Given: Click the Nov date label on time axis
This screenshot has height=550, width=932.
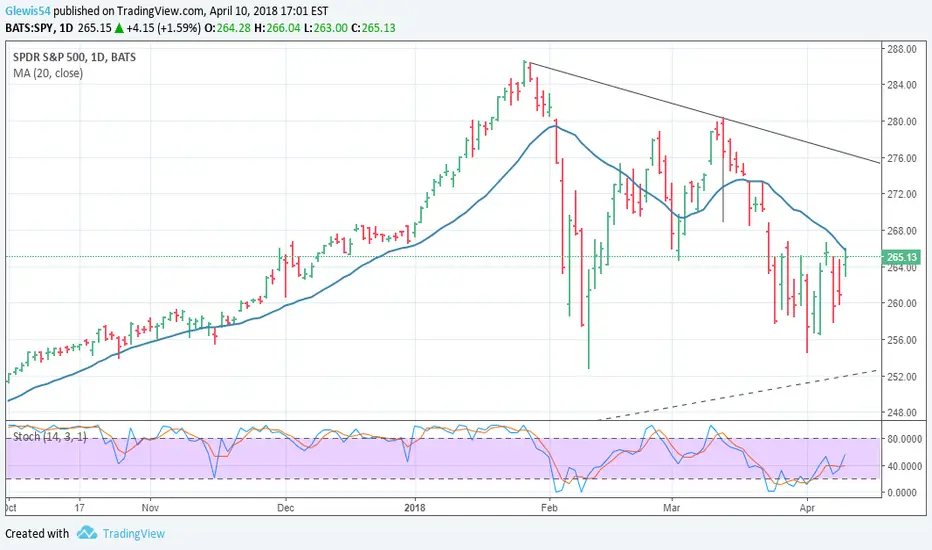Looking at the screenshot, I should [150, 508].
